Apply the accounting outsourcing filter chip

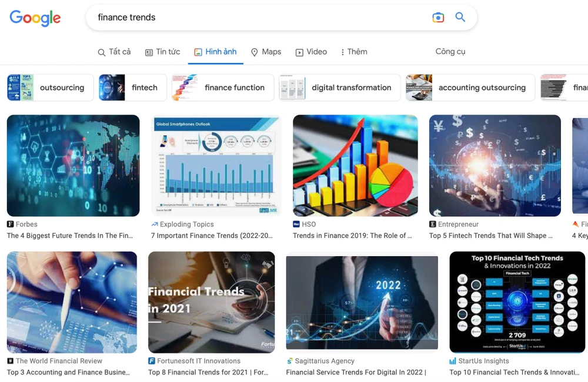coord(470,88)
